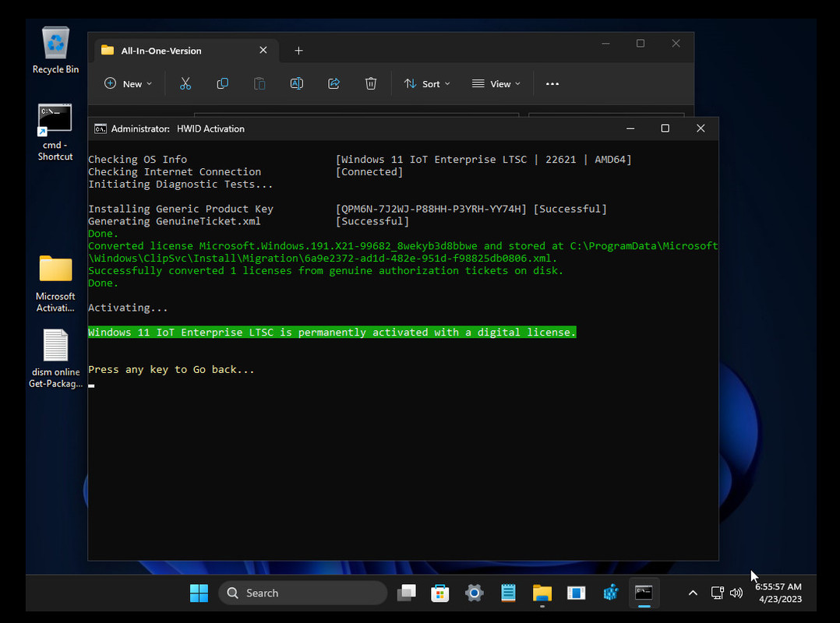Click the 'Press any key to Go back...' line
Viewport: 840px width, 623px height.
171,369
